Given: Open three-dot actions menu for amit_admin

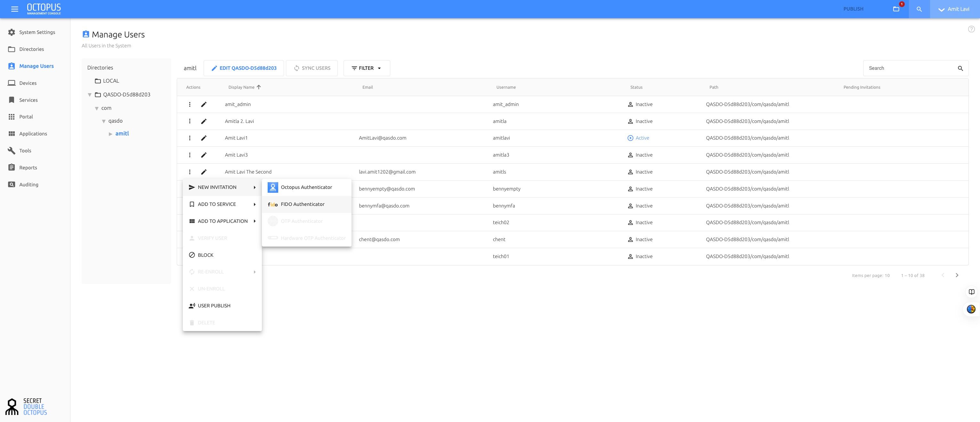Looking at the screenshot, I should click(190, 104).
